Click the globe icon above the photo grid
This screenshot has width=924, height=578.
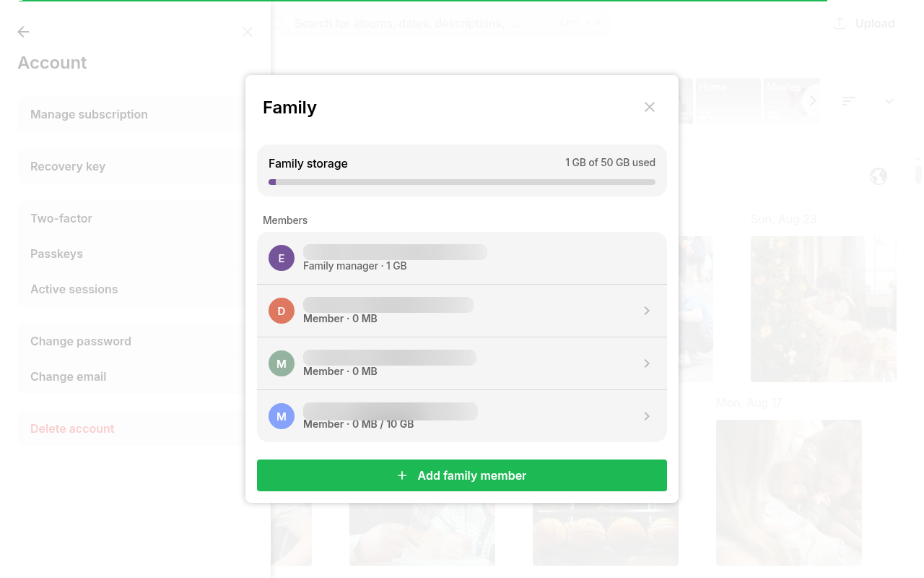click(x=879, y=176)
